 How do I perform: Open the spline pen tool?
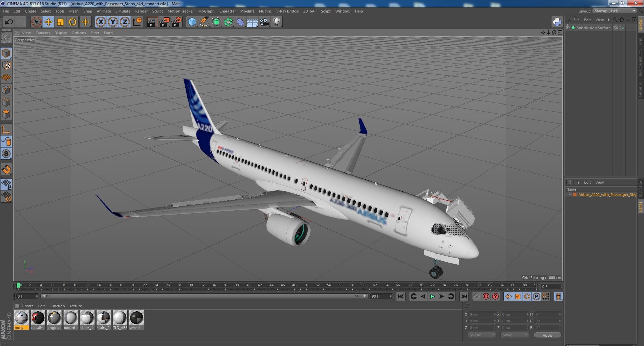tap(204, 22)
